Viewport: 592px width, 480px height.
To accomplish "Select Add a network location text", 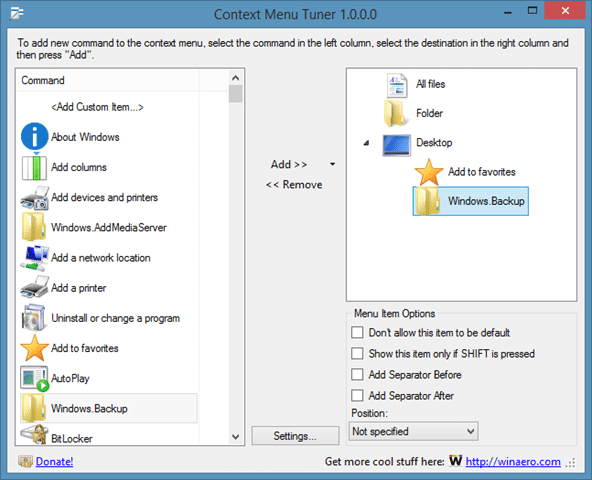I will pyautogui.click(x=101, y=258).
